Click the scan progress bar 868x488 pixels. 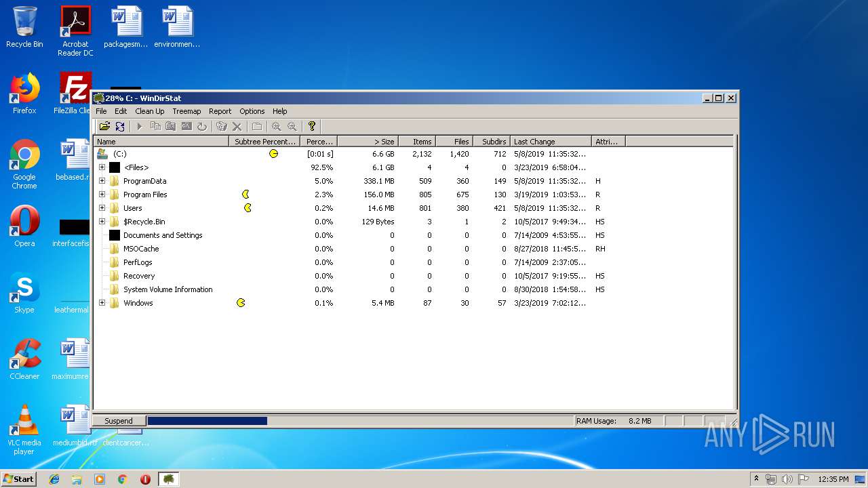[359, 421]
